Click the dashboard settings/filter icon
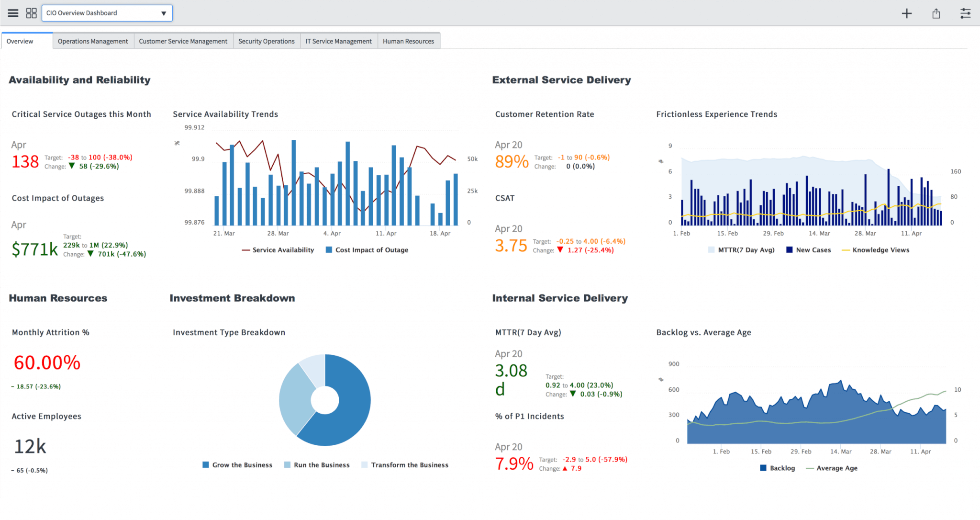 point(966,13)
